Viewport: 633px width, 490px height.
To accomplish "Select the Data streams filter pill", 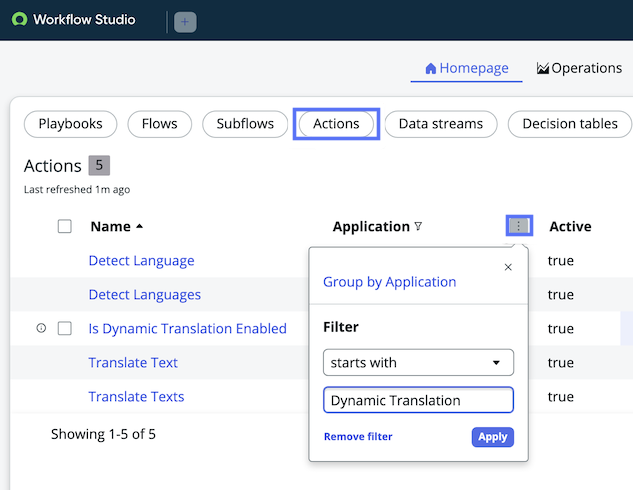I will 441,124.
